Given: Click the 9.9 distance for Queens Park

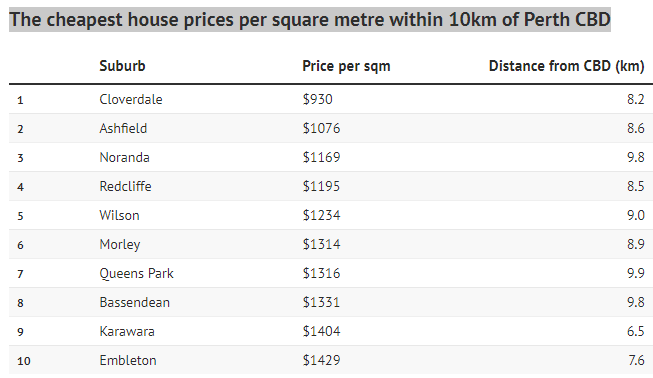Looking at the screenshot, I should (636, 274).
